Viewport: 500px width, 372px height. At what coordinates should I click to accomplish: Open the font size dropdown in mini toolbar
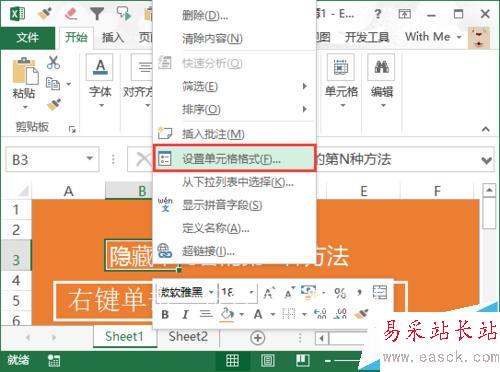[252, 293]
